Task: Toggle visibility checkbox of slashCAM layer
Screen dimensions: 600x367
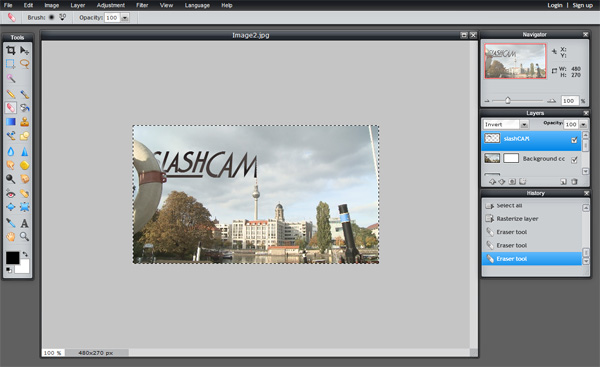Action: point(574,140)
